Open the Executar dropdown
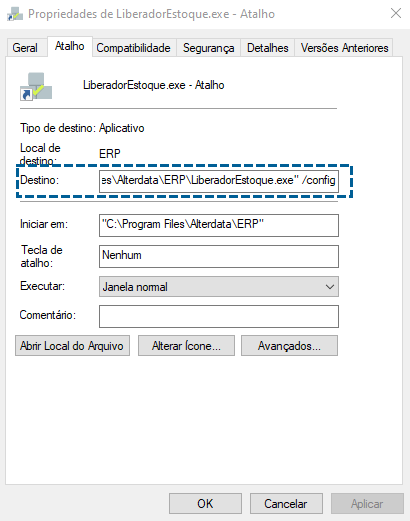This screenshot has width=410, height=521. [219, 287]
